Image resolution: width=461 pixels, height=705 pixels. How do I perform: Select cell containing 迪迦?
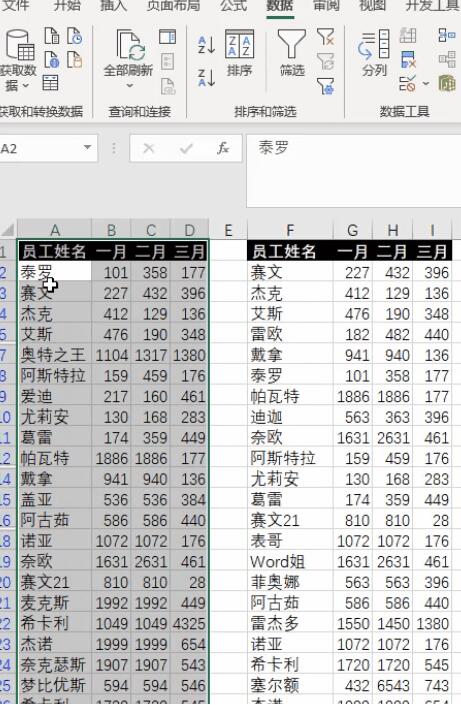click(x=290, y=417)
